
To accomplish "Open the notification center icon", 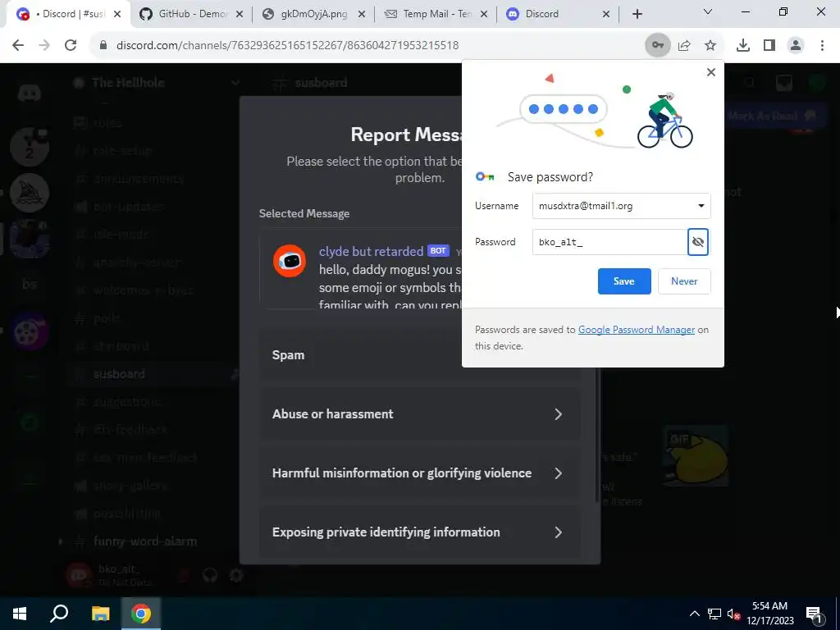I will [814, 614].
